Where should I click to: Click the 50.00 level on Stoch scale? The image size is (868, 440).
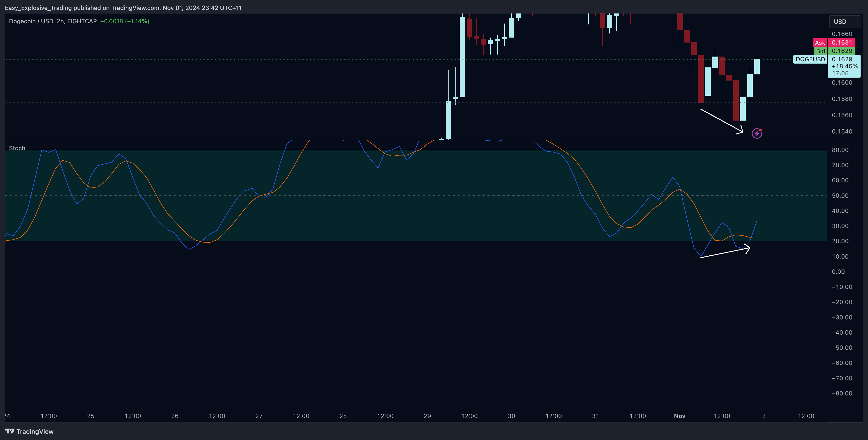click(x=840, y=195)
